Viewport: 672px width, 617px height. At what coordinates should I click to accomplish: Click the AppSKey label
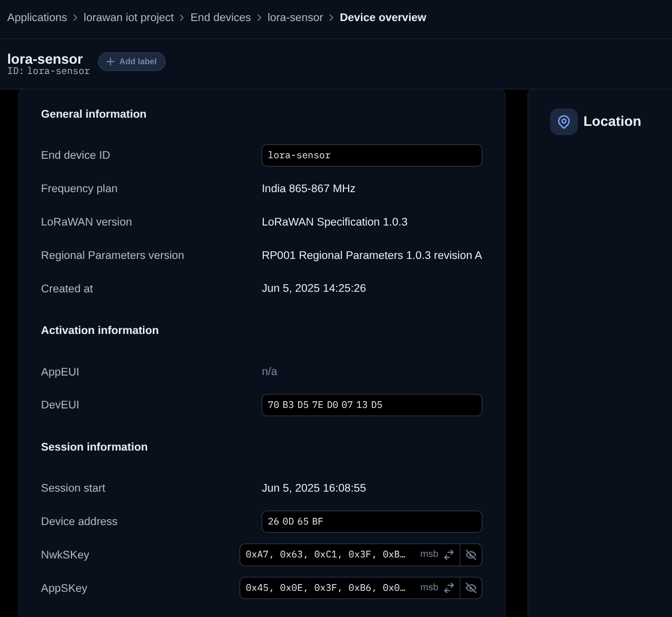(x=64, y=588)
